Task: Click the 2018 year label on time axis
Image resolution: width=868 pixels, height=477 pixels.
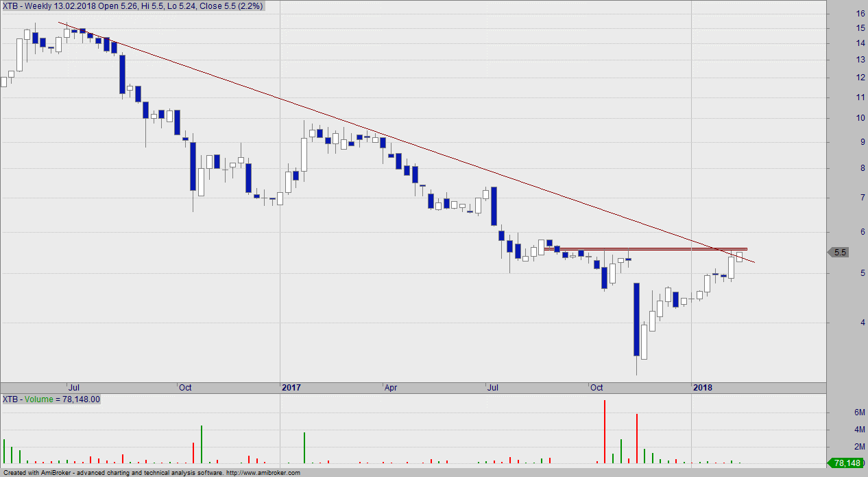Action: tap(703, 388)
